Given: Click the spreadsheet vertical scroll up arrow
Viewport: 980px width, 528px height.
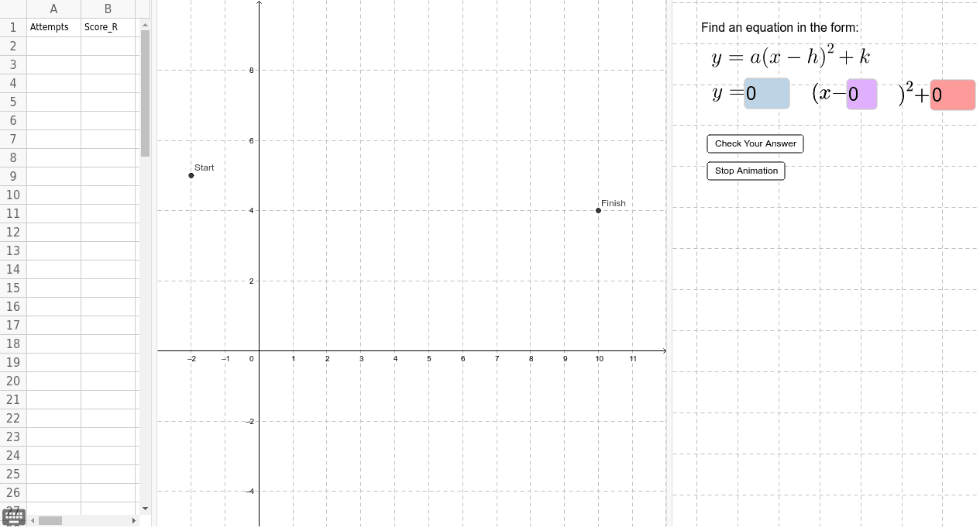Looking at the screenshot, I should pos(145,26).
